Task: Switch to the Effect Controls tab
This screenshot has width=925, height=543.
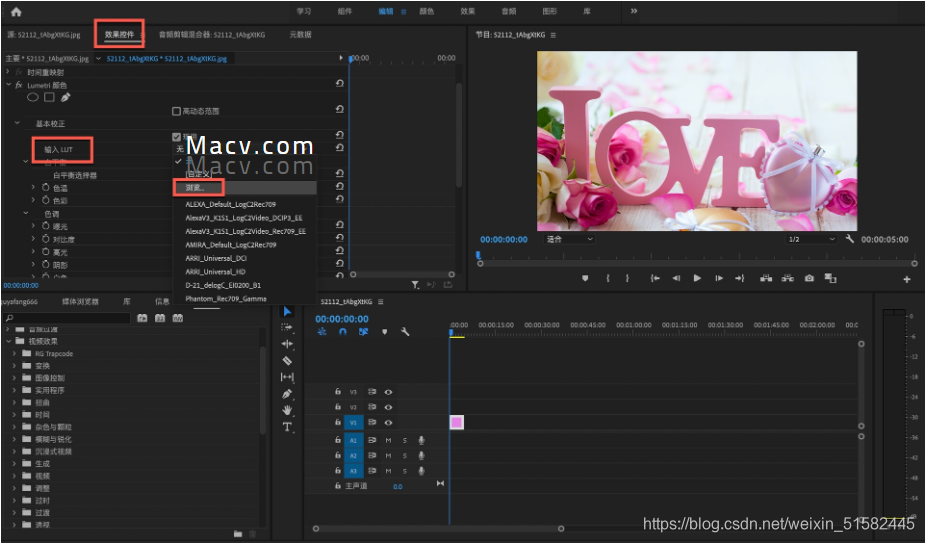Action: coord(120,34)
